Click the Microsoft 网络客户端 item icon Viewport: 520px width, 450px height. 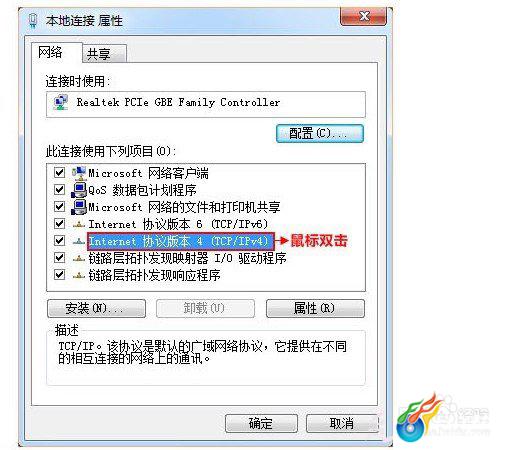point(79,173)
